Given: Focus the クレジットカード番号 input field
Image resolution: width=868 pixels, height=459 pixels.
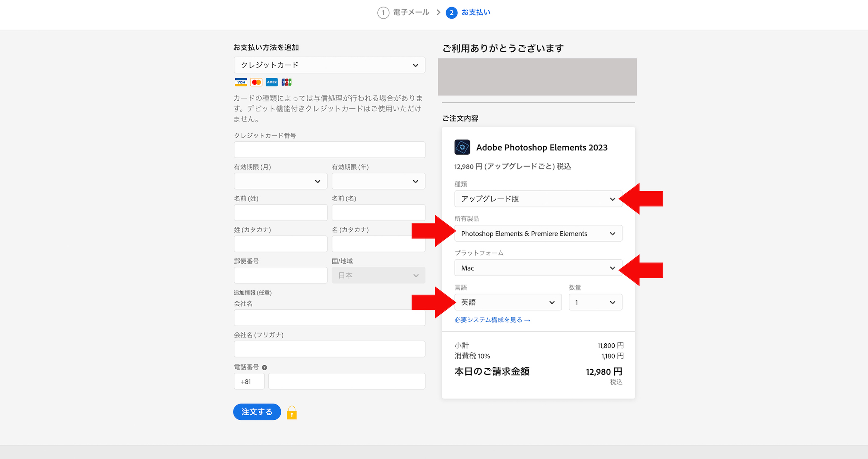Looking at the screenshot, I should (329, 150).
